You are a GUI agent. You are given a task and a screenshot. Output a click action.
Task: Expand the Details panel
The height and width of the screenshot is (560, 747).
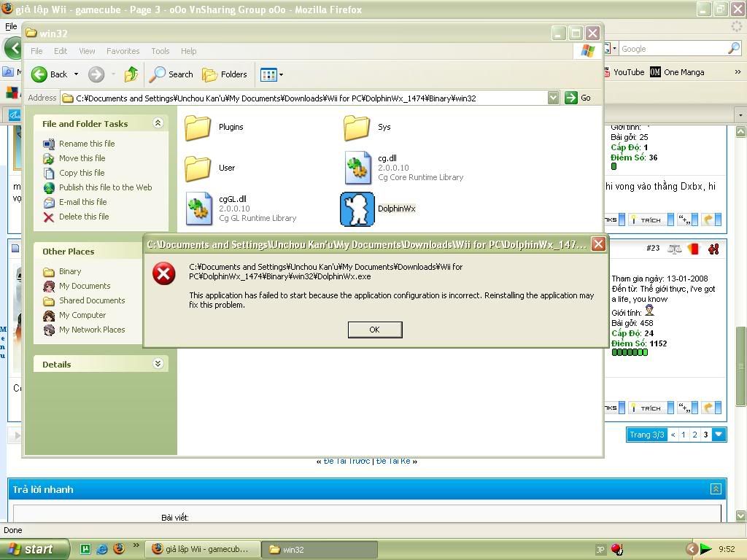coord(158,364)
